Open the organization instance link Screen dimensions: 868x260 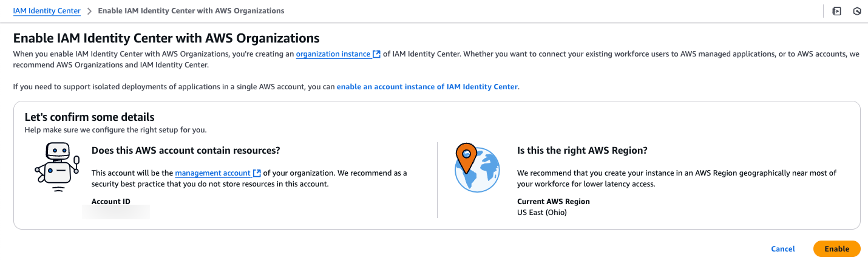333,54
